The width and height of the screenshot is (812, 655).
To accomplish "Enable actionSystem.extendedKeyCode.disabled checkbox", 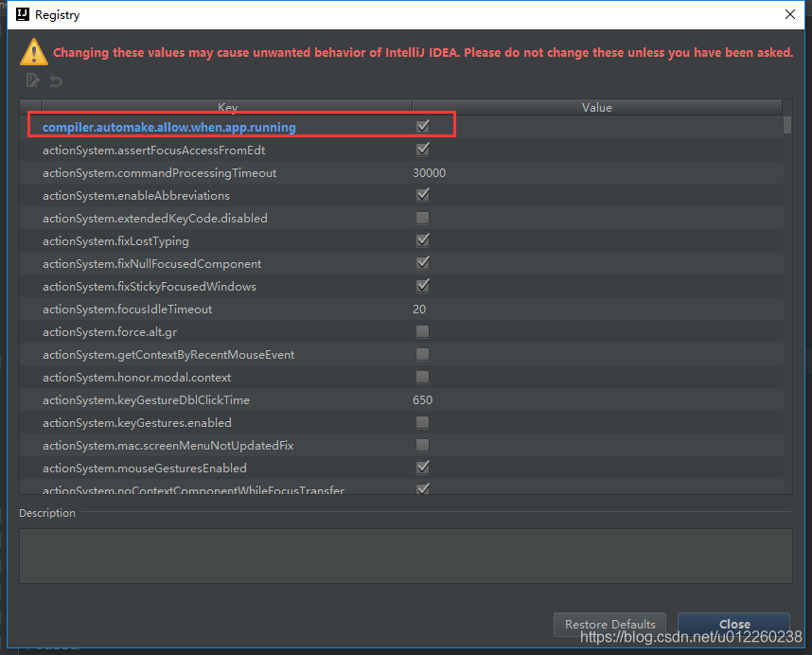I will (x=423, y=218).
